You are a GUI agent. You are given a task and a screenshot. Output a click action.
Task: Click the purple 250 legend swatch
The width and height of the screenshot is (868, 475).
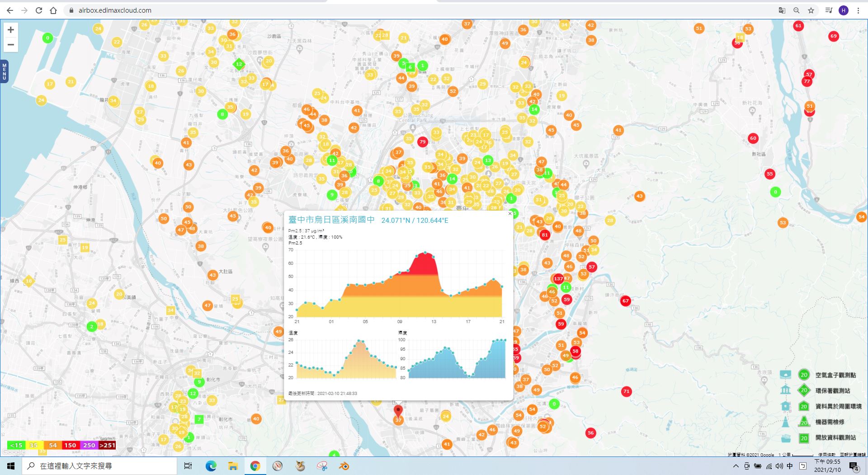pos(89,445)
